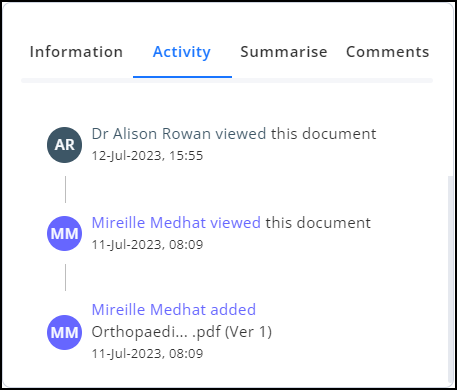Click Mireille Medhat added link
Image resolution: width=457 pixels, height=390 pixels.
[x=174, y=309]
